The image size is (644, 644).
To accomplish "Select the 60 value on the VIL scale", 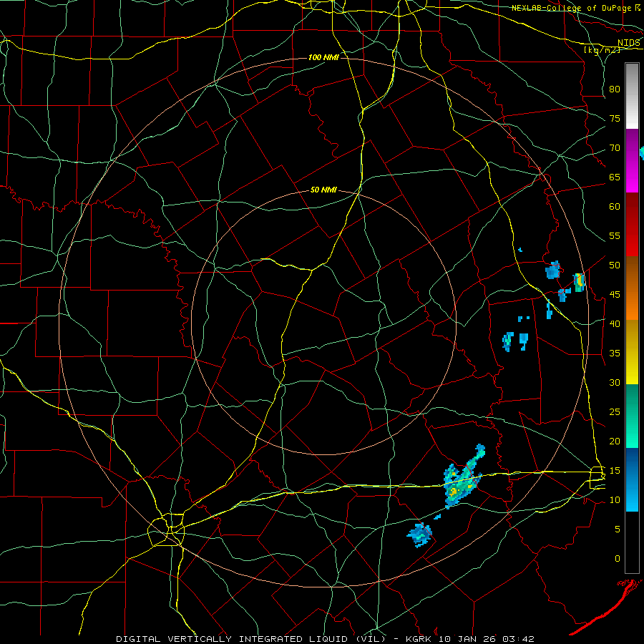I will tap(615, 207).
